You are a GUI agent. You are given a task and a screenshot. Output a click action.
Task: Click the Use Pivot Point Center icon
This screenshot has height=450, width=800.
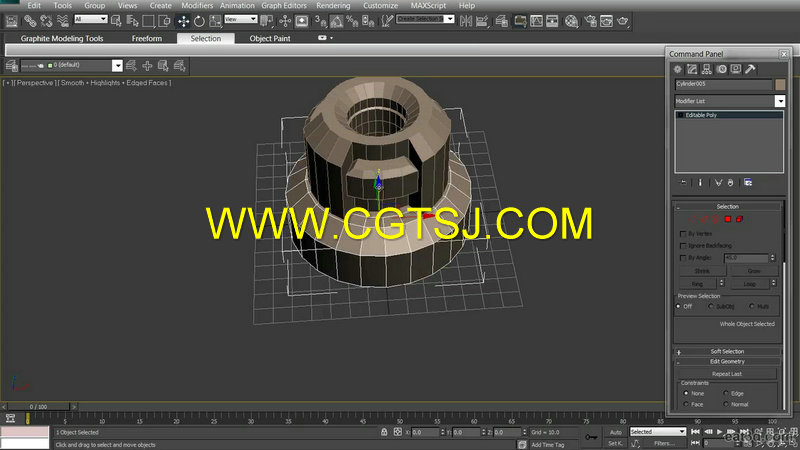[266, 21]
